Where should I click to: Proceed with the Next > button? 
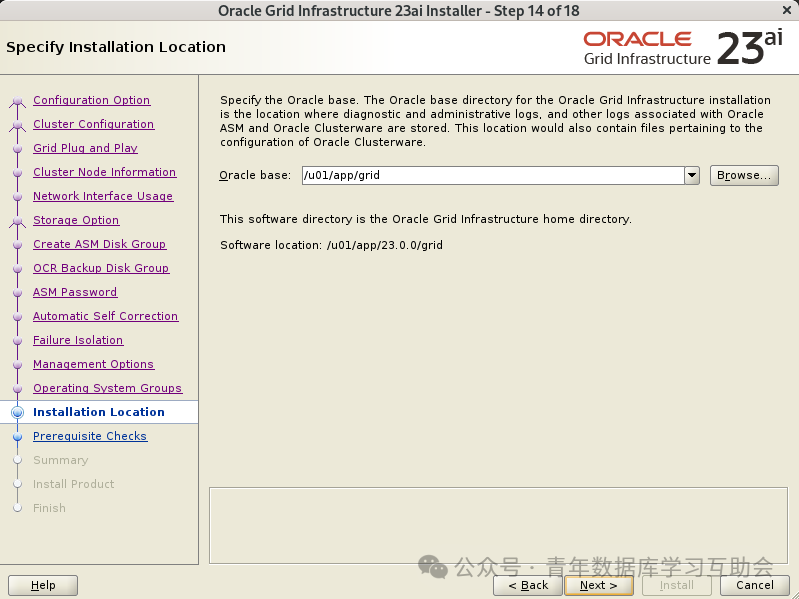pos(599,585)
